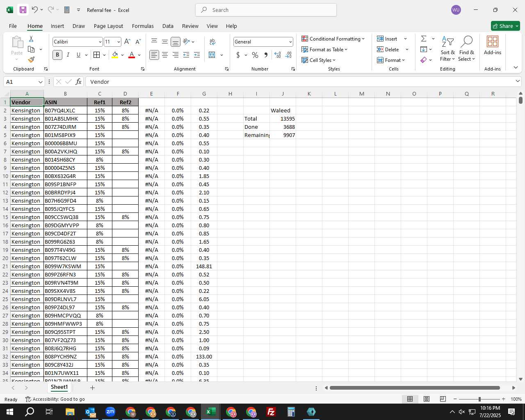
Task: Toggle Bold formatting
Action: [x=57, y=55]
